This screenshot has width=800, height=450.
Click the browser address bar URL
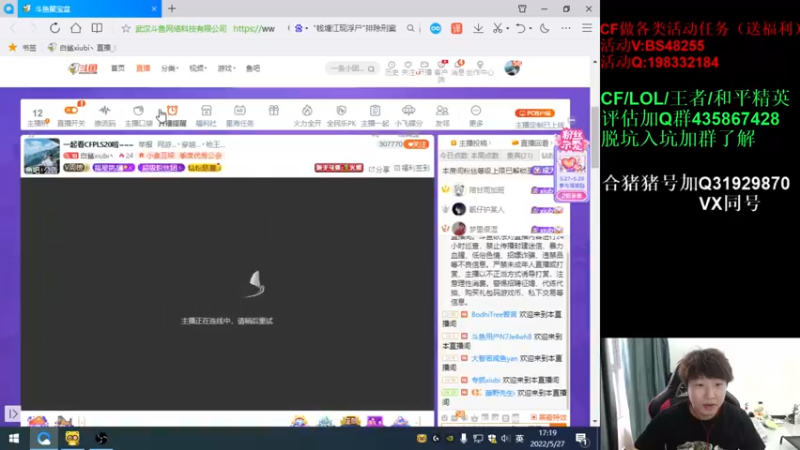click(x=254, y=29)
